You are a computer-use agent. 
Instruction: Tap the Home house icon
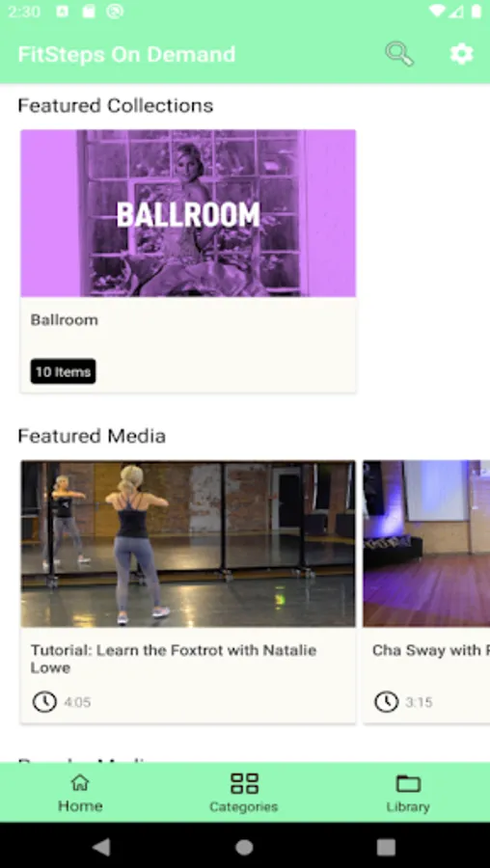tap(80, 782)
